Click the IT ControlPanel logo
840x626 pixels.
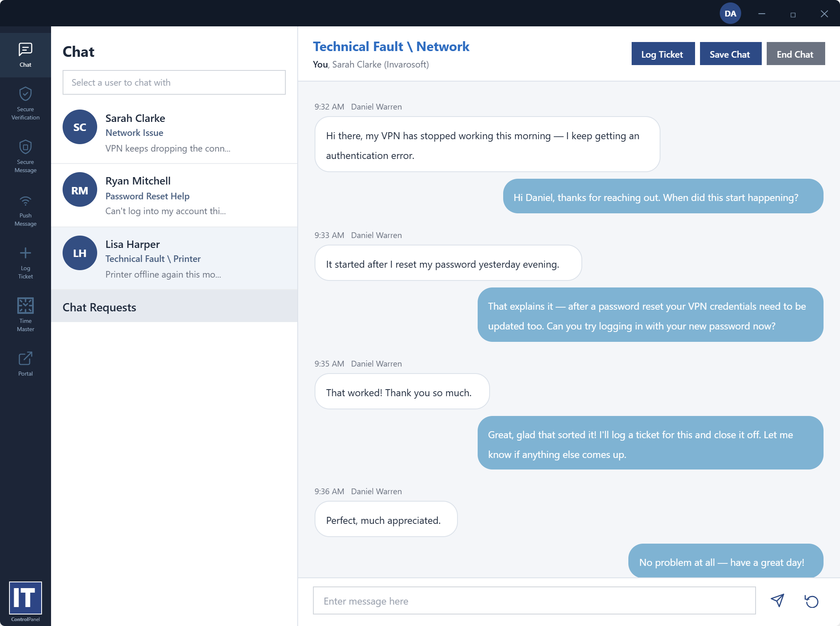point(26,601)
